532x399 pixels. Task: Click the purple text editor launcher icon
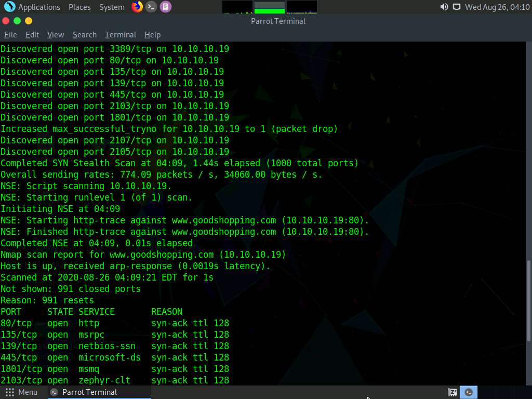[x=166, y=7]
